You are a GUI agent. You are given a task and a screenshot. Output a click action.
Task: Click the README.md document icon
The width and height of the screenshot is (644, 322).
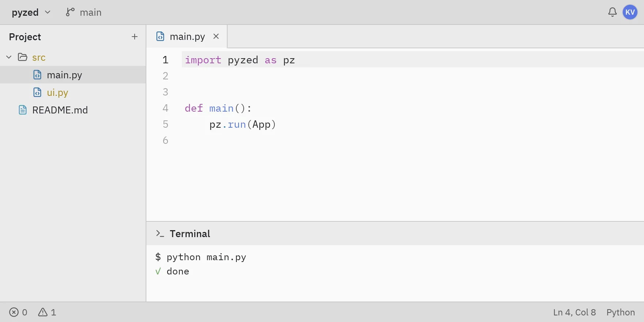[23, 110]
